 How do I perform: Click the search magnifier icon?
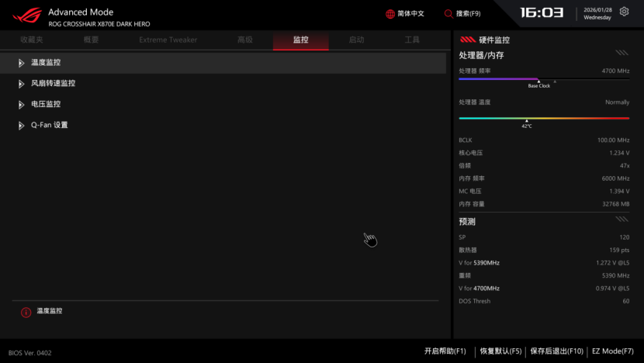[448, 14]
